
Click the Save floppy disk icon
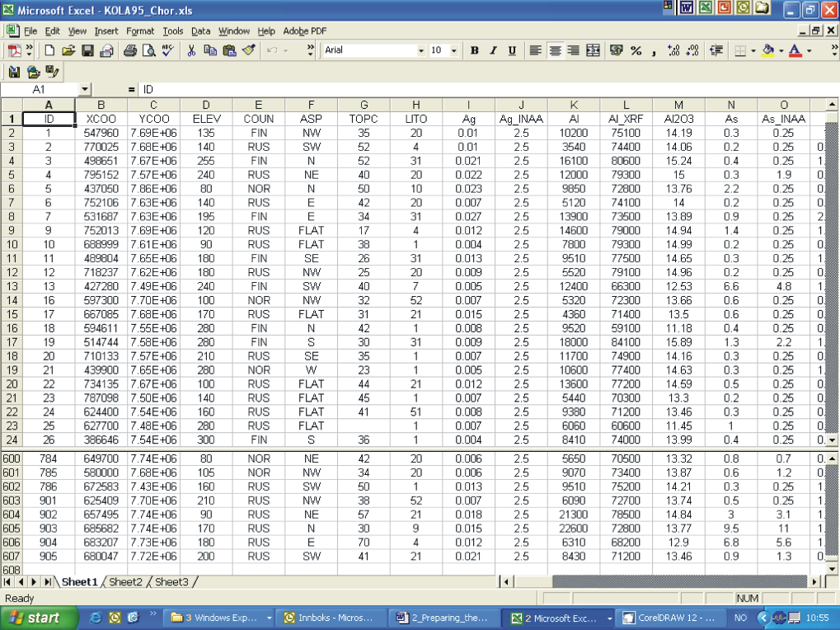point(87,50)
